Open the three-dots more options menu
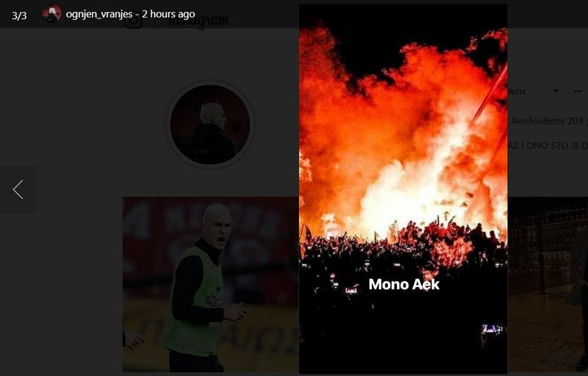This screenshot has width=588, height=376. pyautogui.click(x=578, y=91)
